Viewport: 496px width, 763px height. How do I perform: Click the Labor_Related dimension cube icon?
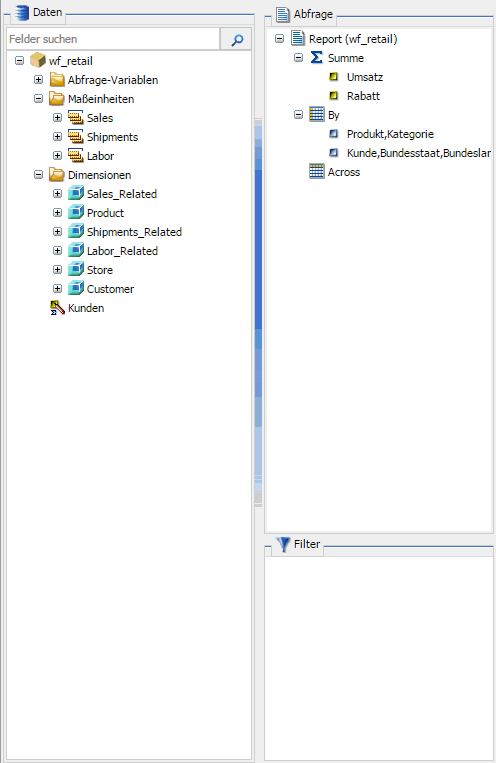coord(76,250)
